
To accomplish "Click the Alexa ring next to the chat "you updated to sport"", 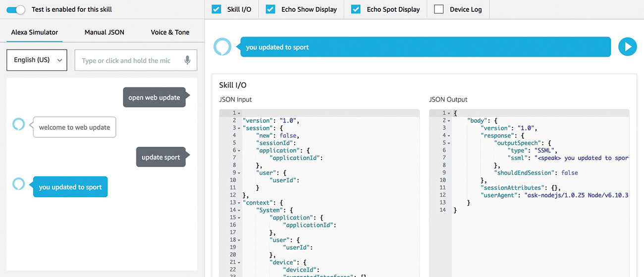I will click(18, 184).
